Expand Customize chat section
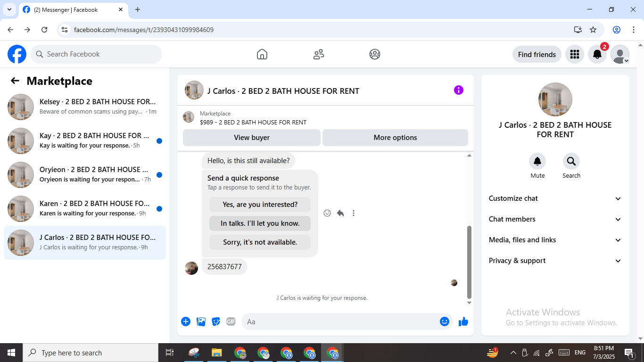This screenshot has width=644, height=362. (555, 198)
